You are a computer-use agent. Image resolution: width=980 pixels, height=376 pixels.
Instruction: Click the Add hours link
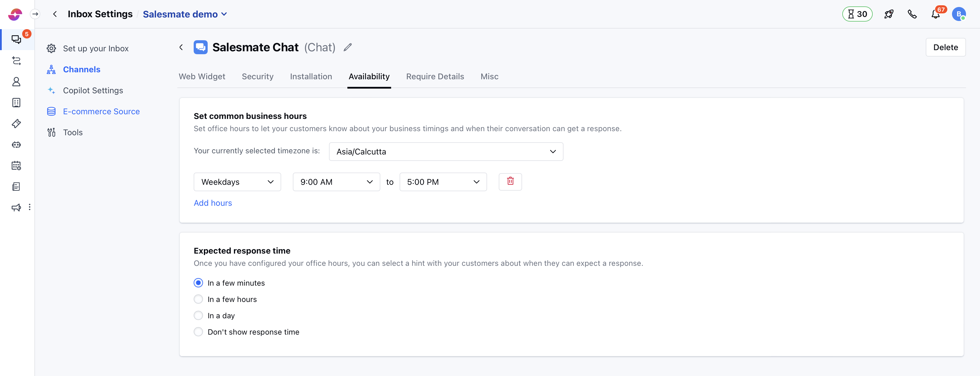click(x=213, y=203)
